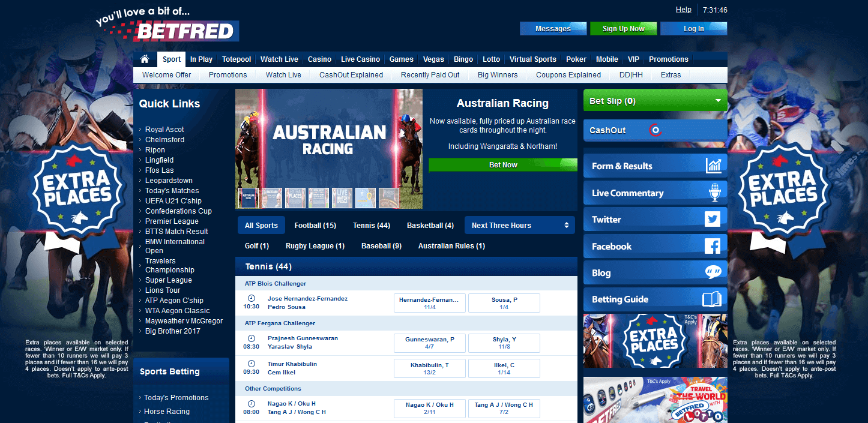Bet on Gunneswaran, P at 4/7
Viewport: 868px width, 423px height.
point(430,343)
